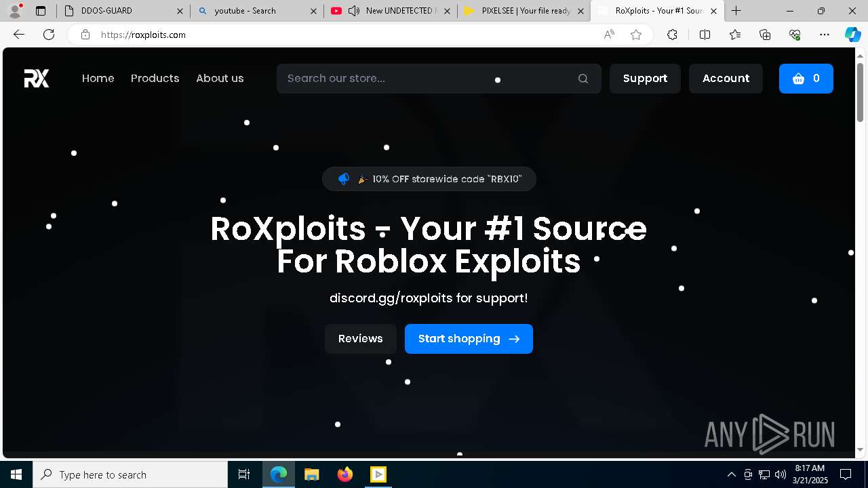Close the RoXploits tab

coord(713,11)
